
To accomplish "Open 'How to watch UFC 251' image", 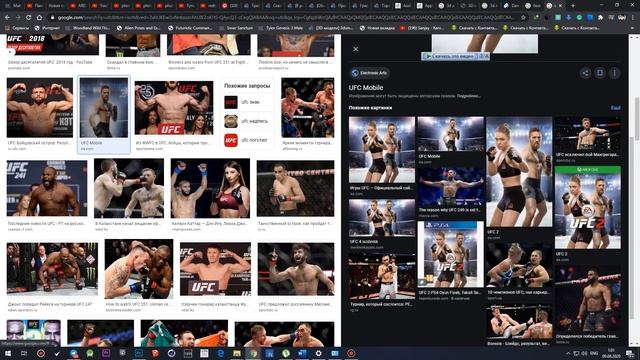I will coord(139,269).
